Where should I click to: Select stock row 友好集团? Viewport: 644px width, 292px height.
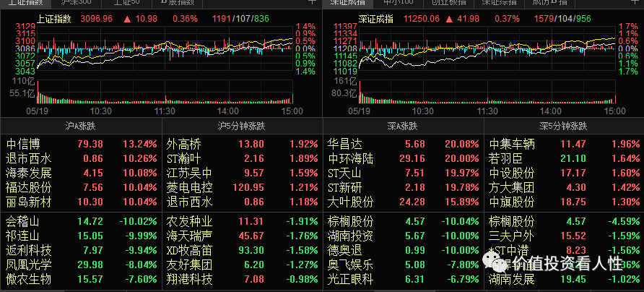coord(242,265)
